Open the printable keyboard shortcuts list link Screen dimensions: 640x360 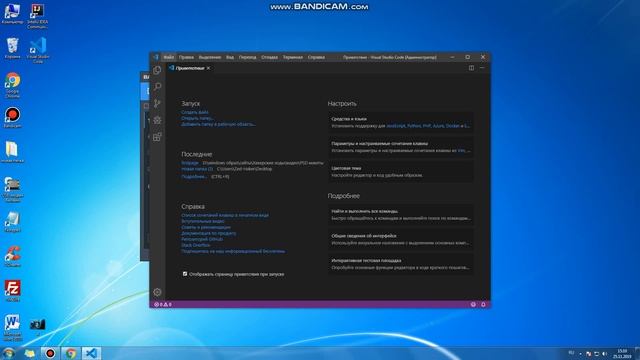click(225, 215)
